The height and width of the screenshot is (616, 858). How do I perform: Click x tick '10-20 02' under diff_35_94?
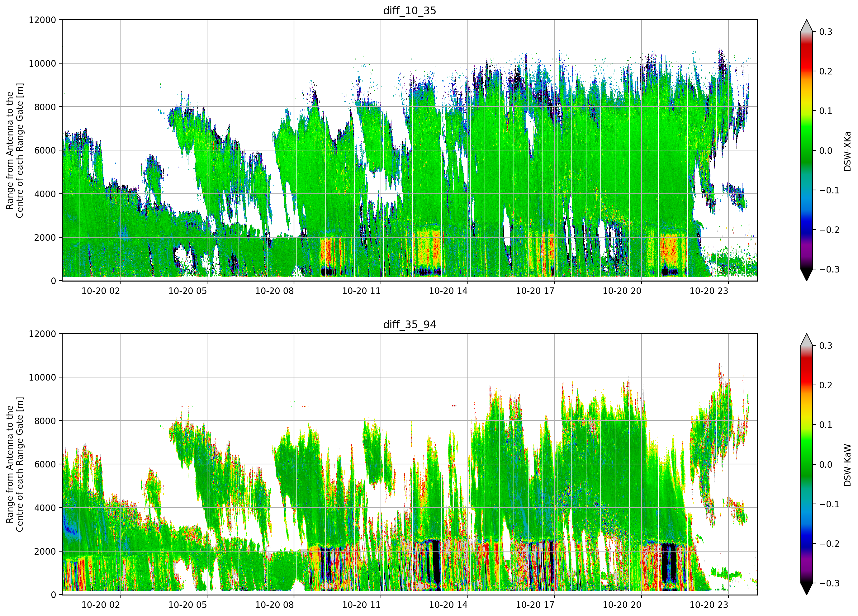(x=101, y=605)
